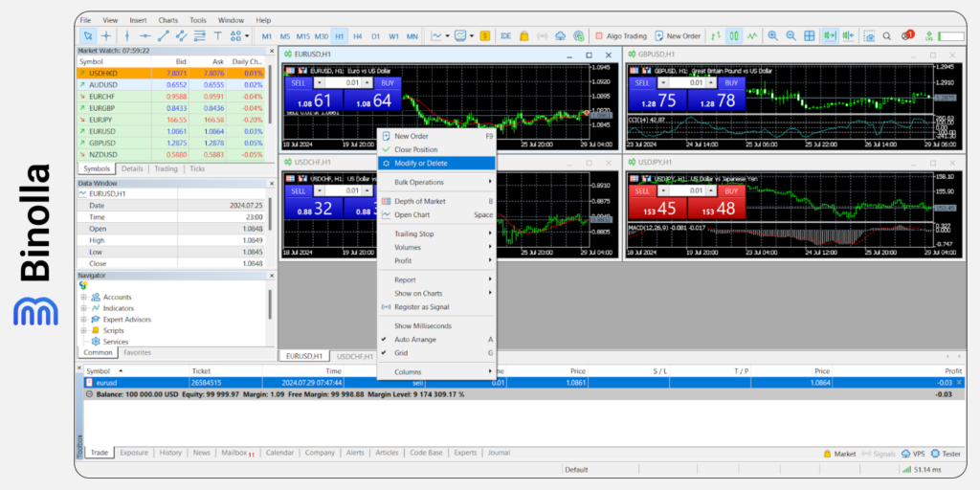Select the crosshair tool

pos(106,35)
